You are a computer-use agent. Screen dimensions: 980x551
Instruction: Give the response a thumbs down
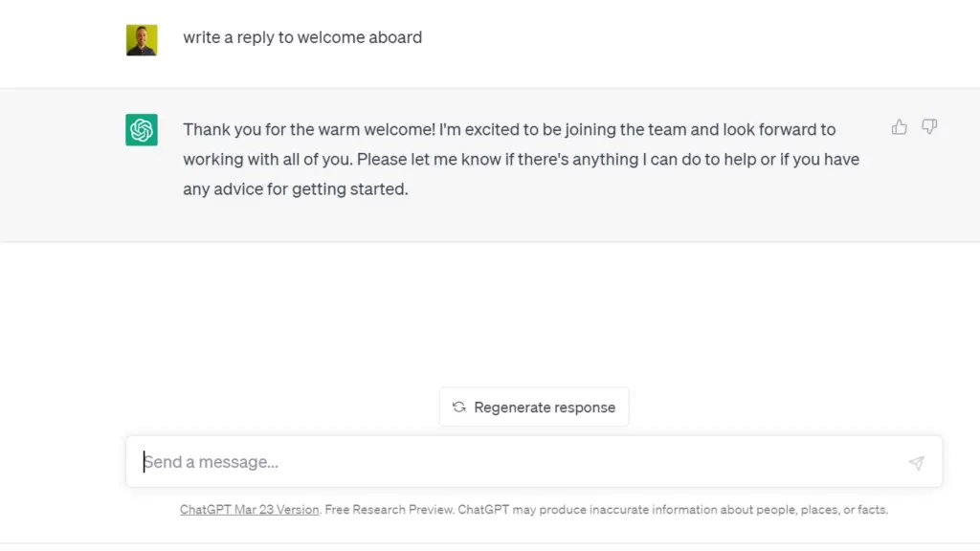click(x=928, y=127)
